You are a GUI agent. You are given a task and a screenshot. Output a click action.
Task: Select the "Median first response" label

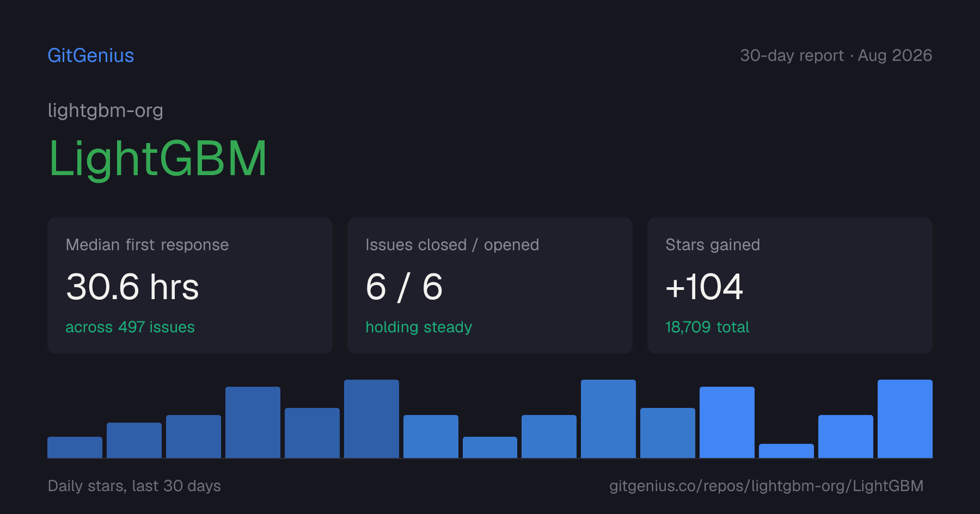pyautogui.click(x=147, y=245)
